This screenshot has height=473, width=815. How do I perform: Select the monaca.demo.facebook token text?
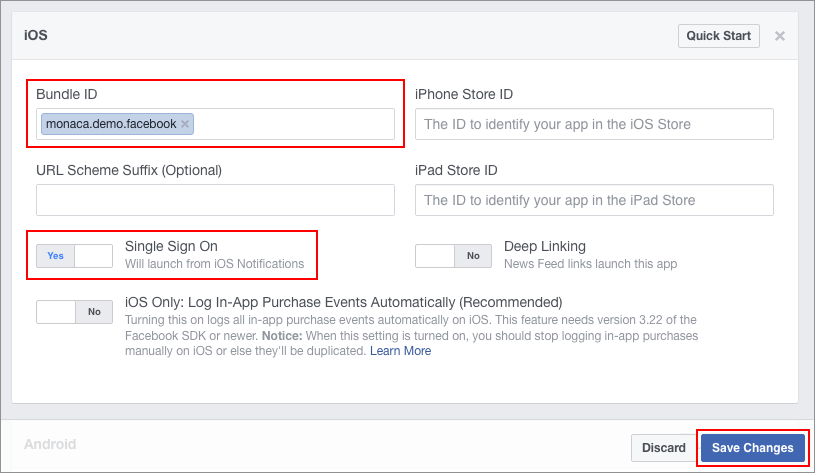pyautogui.click(x=110, y=124)
